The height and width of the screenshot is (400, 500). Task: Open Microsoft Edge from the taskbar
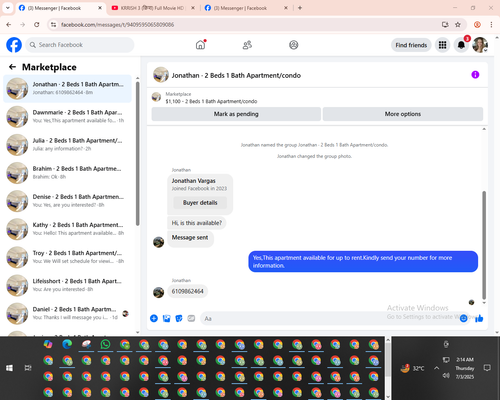(x=67, y=344)
